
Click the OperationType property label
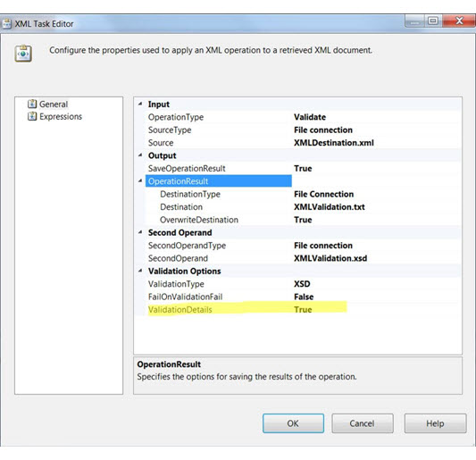tap(176, 117)
